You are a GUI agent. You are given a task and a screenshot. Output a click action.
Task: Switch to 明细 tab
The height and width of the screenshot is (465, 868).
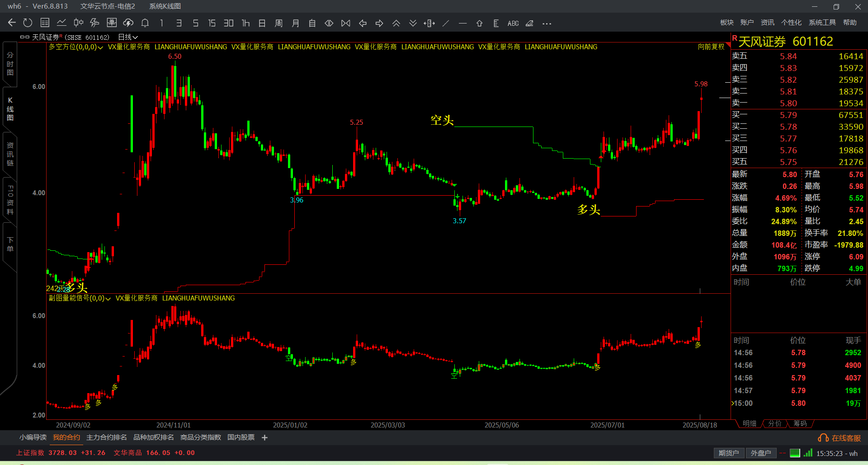pos(749,423)
